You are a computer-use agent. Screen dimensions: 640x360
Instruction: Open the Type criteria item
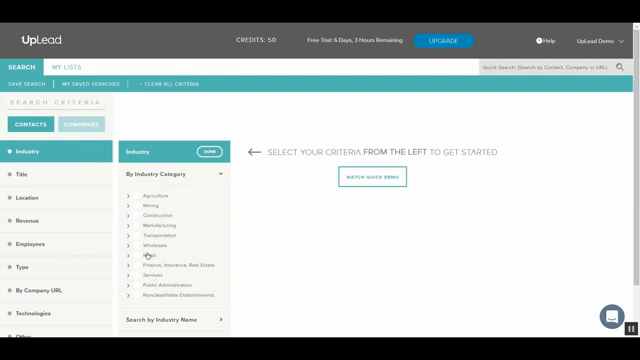56,267
